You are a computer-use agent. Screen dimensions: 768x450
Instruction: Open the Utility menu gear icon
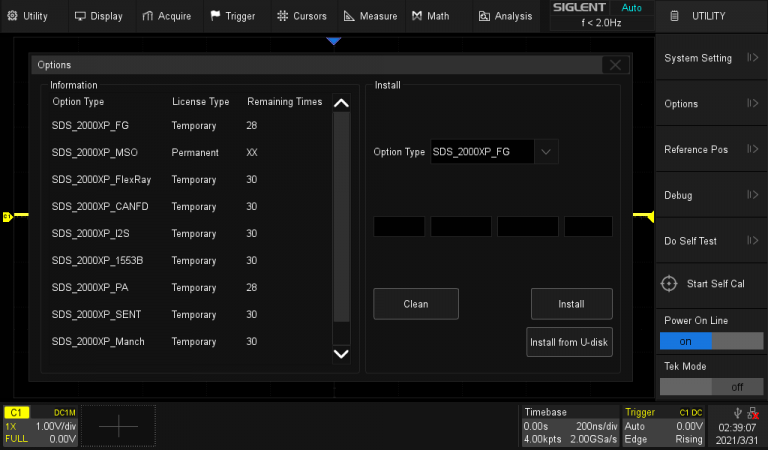(x=12, y=16)
